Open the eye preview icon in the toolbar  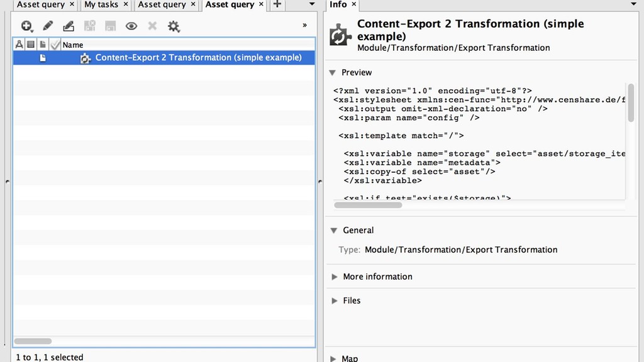click(130, 26)
